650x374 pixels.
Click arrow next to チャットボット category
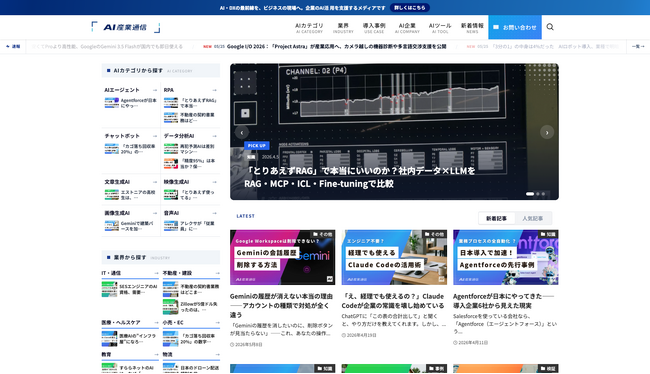(155, 136)
